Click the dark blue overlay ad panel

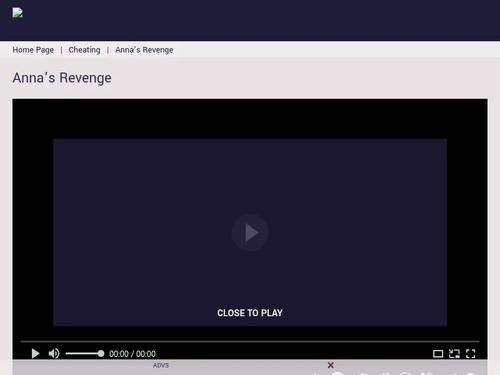point(250,232)
